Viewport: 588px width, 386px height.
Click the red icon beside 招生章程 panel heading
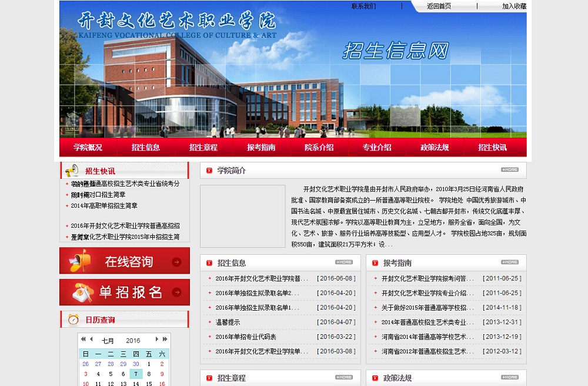(x=209, y=378)
